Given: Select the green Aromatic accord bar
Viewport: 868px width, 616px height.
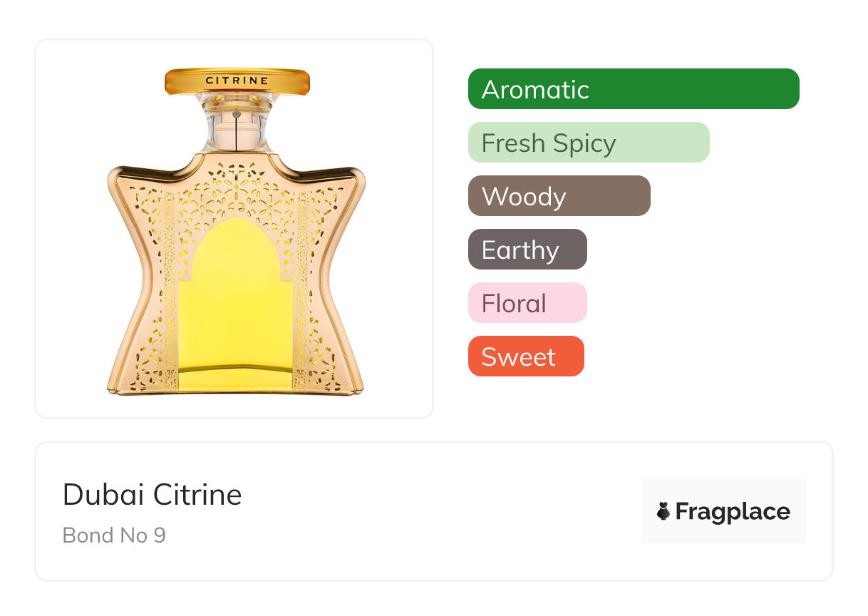Looking at the screenshot, I should 634,89.
